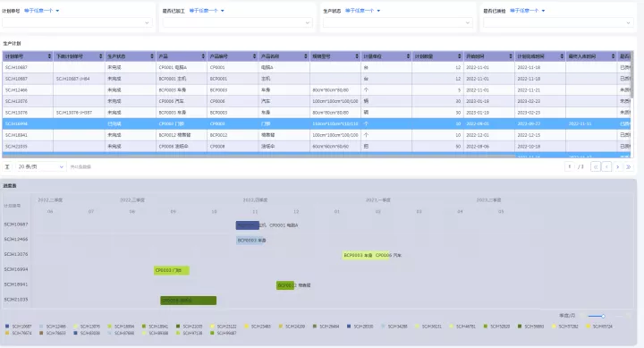Sort by the 产品编号 column sort icon
This screenshot has width=644, height=348.
[x=254, y=56]
